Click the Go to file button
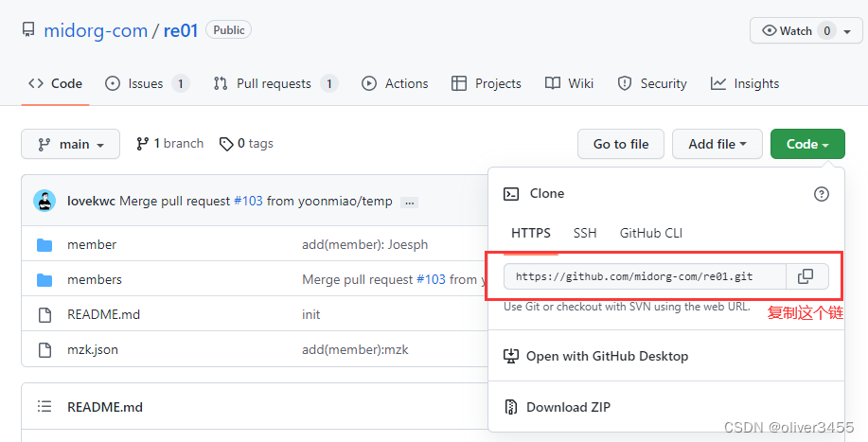Viewport: 868px width, 442px height. [x=621, y=144]
